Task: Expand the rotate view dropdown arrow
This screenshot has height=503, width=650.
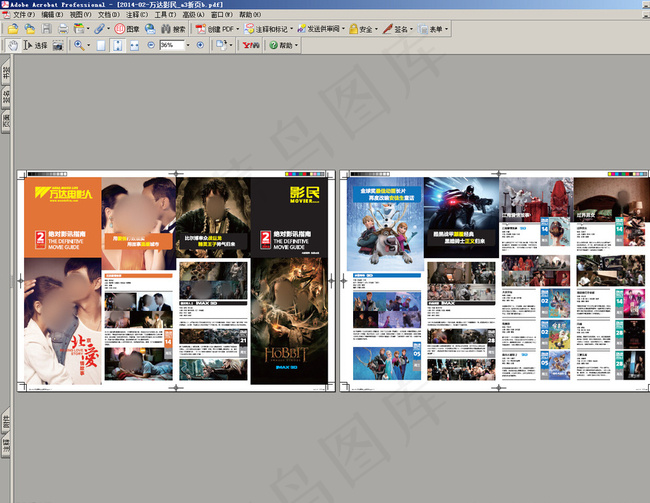Action: pyautogui.click(x=231, y=45)
